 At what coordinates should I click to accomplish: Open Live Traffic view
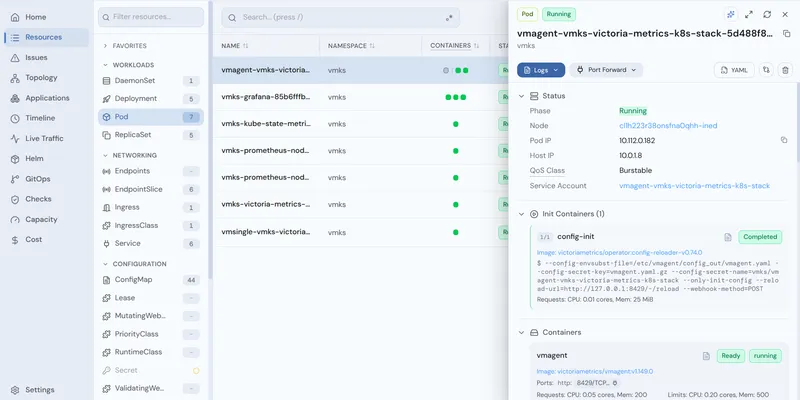[44, 138]
